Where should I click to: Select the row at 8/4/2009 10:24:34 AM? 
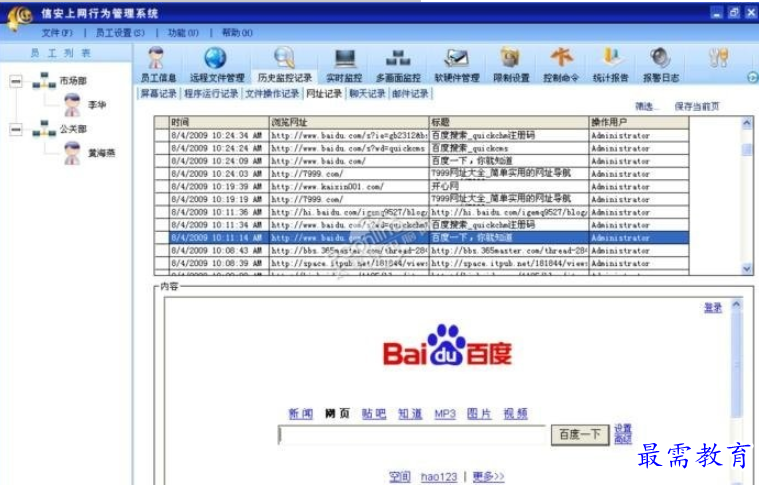click(422, 136)
